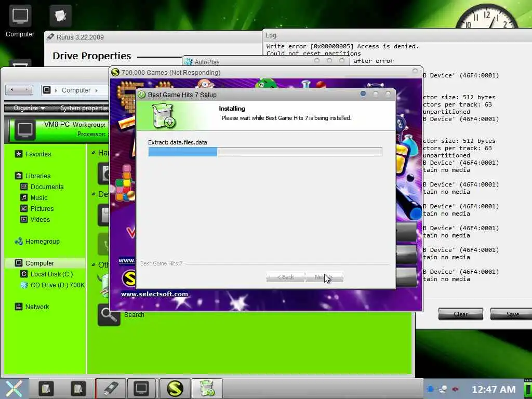This screenshot has height=399, width=532.
Task: Click Explorer back/forward navigation buttons
Action: point(19,90)
